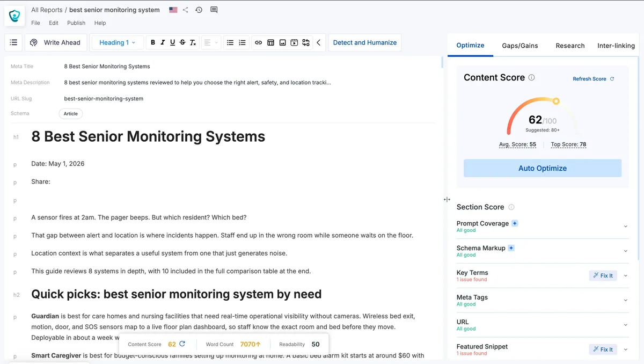Insert a numbered list

click(242, 42)
